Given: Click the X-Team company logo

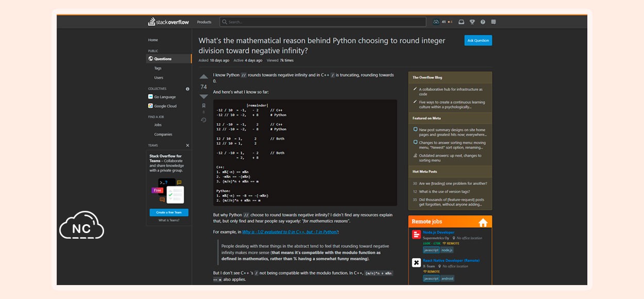Looking at the screenshot, I should [x=416, y=263].
